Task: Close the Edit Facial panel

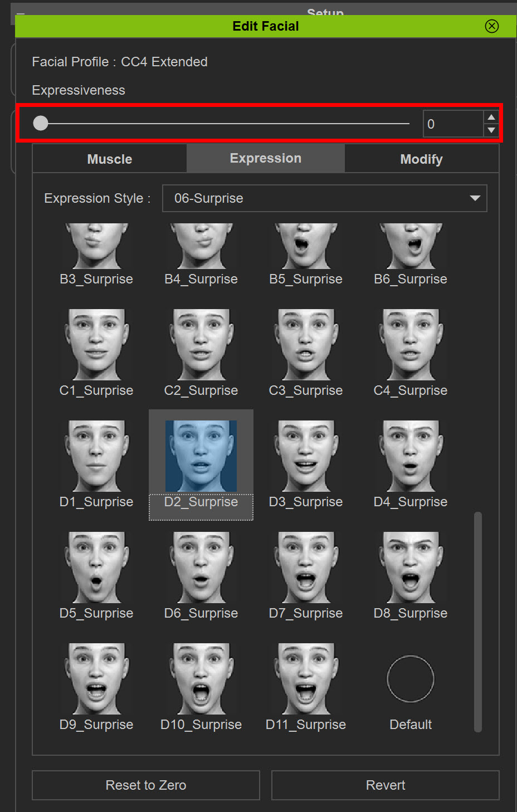Action: tap(492, 26)
